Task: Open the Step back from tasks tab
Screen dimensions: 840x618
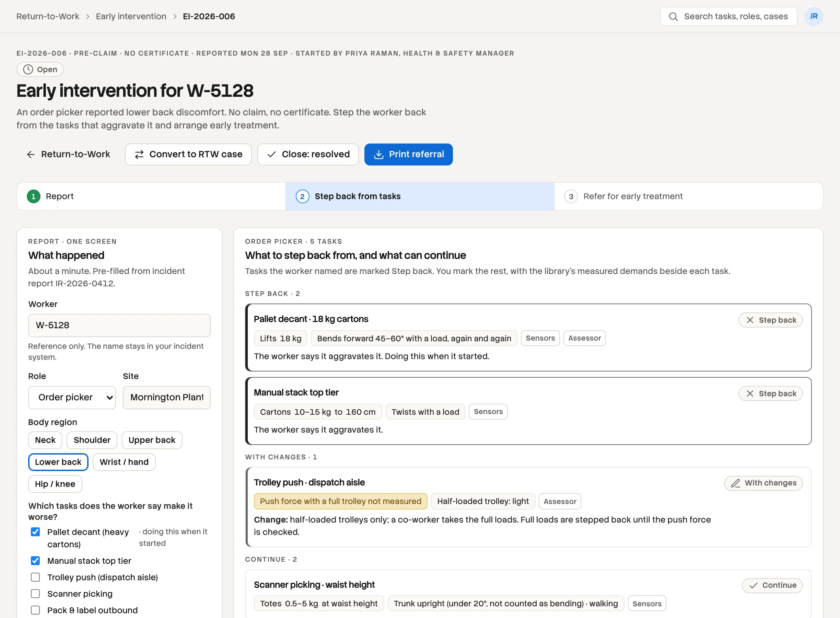Action: (420, 196)
